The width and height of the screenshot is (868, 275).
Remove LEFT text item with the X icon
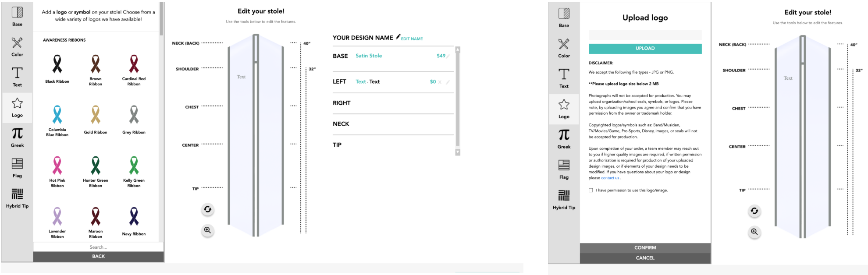pos(440,82)
